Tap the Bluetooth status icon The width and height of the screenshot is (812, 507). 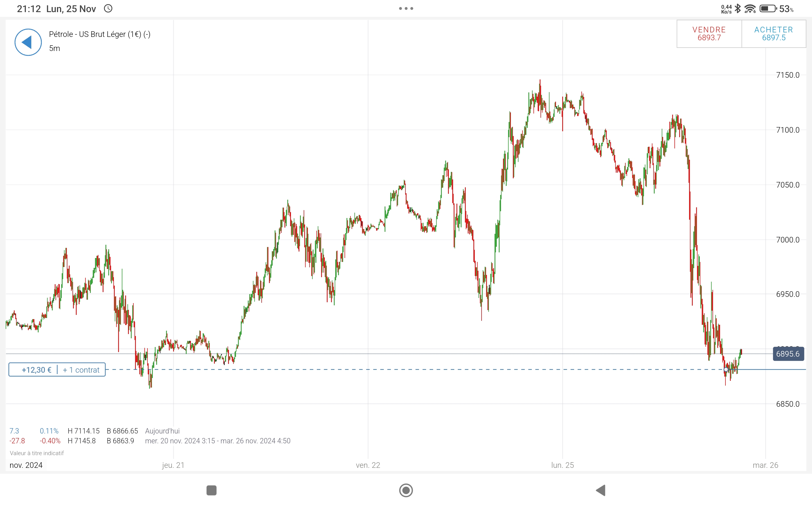[738, 8]
